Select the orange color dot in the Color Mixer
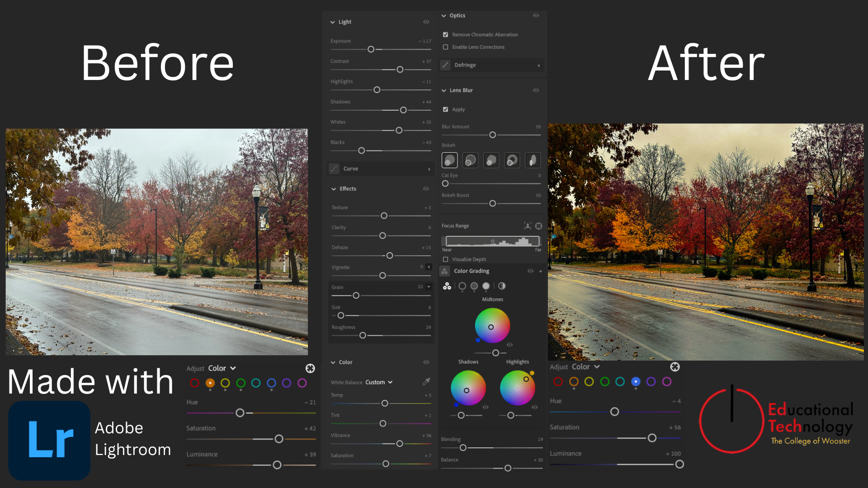868x488 pixels. click(210, 382)
